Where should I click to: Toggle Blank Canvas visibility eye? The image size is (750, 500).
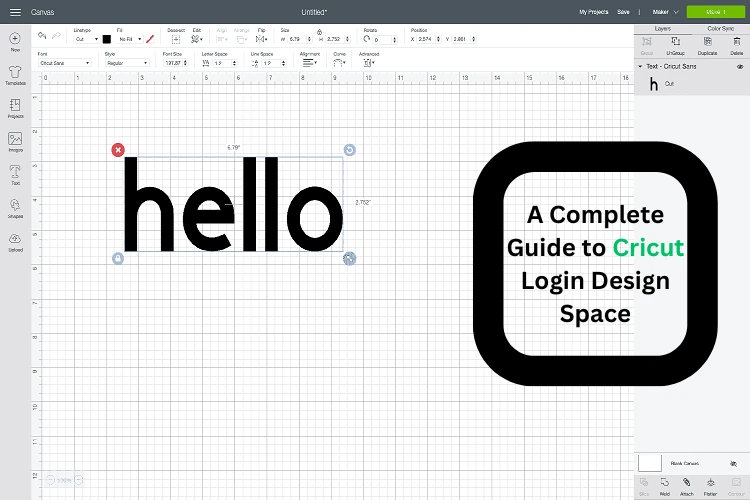tap(733, 463)
